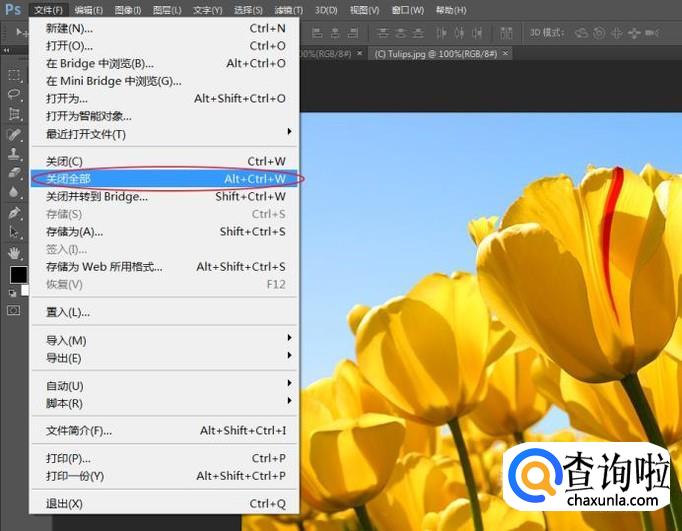Select the Rectangular Marquee tool
The width and height of the screenshot is (682, 531).
(x=14, y=75)
